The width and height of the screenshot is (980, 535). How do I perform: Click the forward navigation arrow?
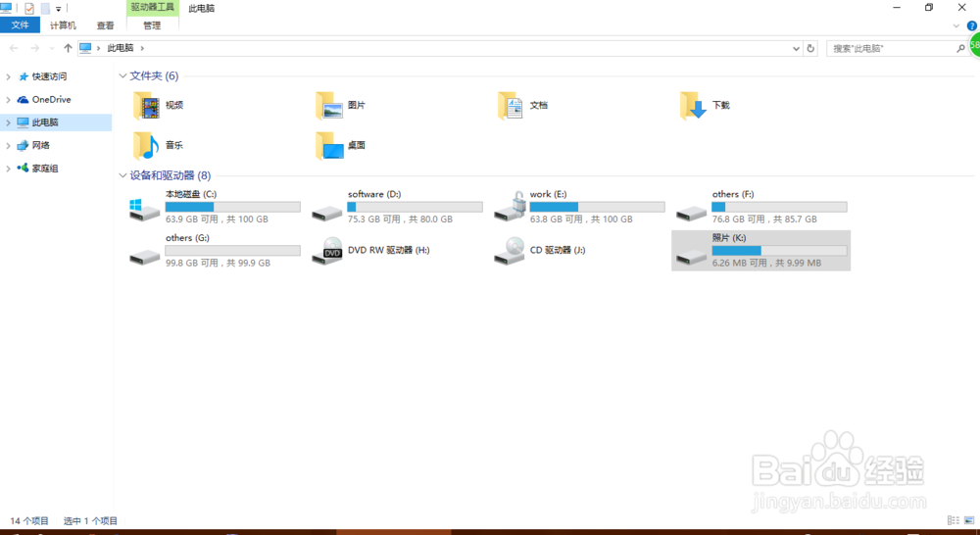click(x=35, y=48)
